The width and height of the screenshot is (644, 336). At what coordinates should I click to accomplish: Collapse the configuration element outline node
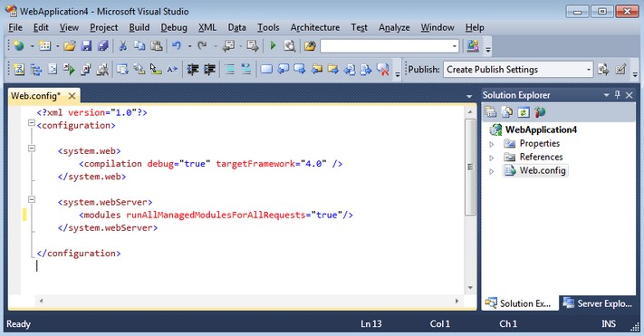32,122
